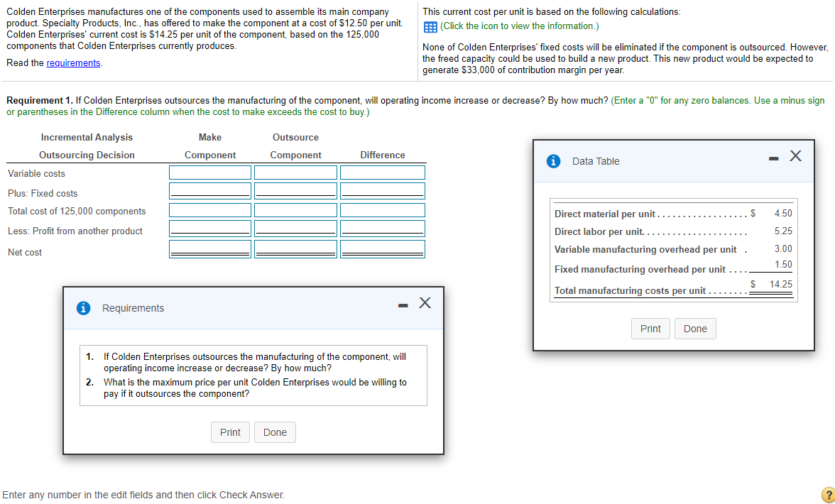Click the 14.25 total value
The image size is (835, 504).
[x=781, y=284]
